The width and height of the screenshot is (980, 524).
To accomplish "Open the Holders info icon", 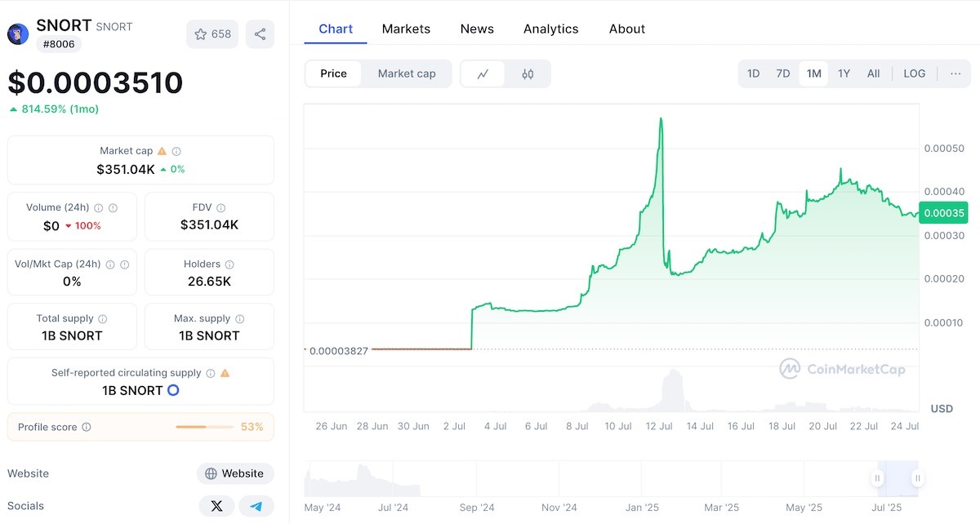I will point(229,264).
